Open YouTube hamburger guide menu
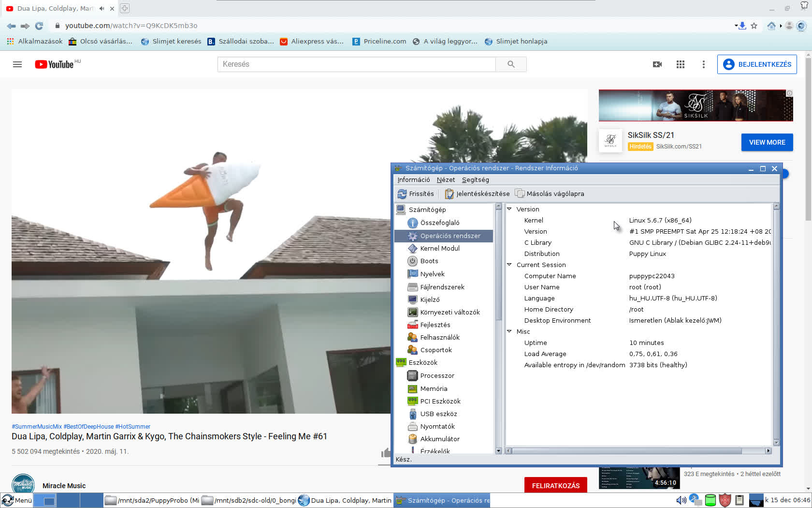Viewport: 812px width, 508px height. pyautogui.click(x=17, y=64)
